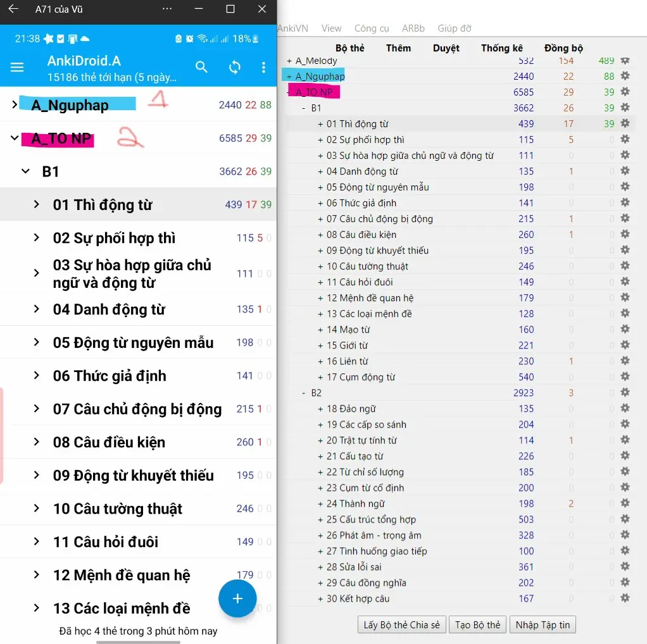This screenshot has width=647, height=644.
Task: Click the Tạo Bộ thẻ button
Action: pos(477,625)
